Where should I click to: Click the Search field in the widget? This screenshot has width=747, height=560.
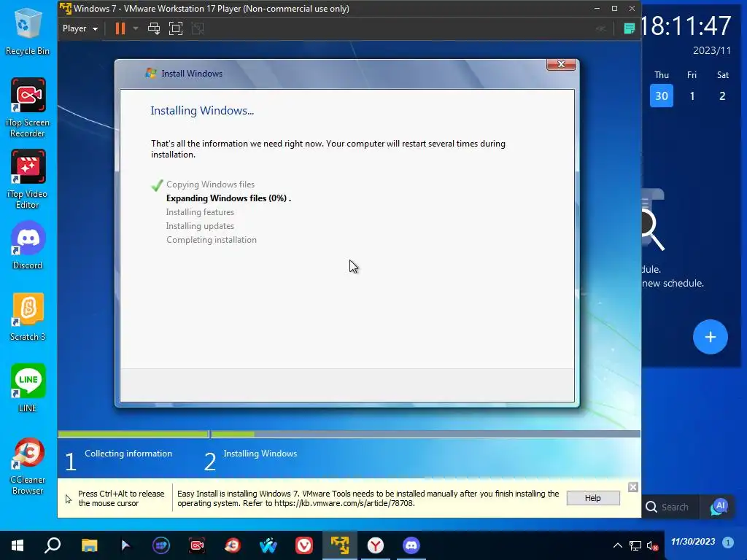tap(672, 507)
